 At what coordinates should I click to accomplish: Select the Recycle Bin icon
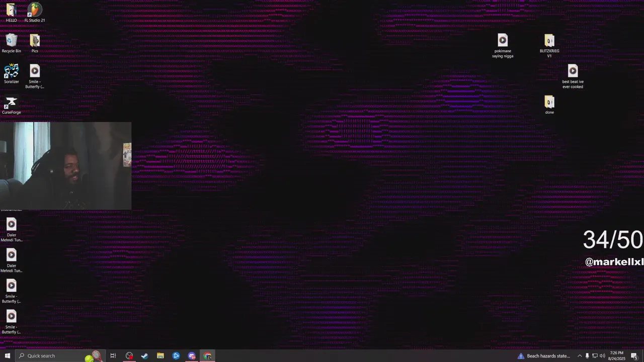pyautogui.click(x=11, y=43)
